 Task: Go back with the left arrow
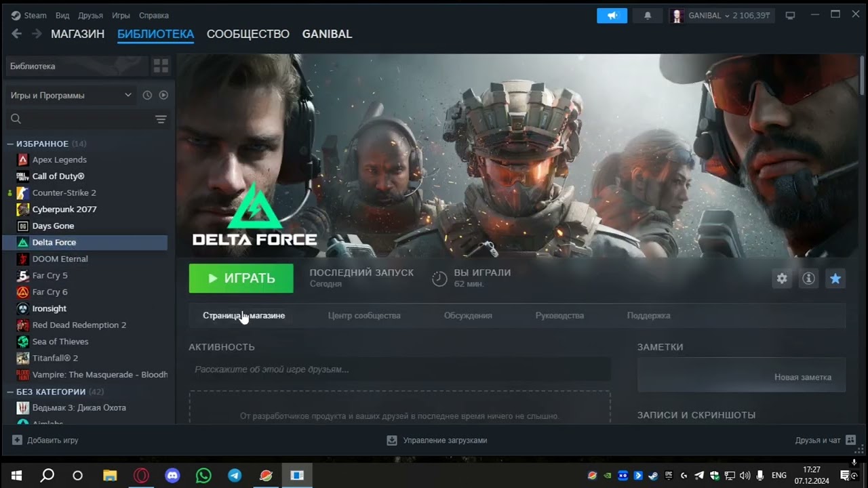click(17, 34)
